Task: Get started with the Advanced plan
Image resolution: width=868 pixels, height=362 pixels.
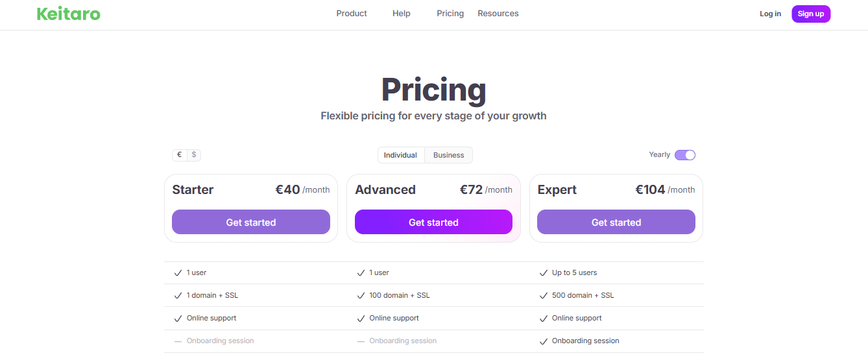Action: click(x=433, y=222)
